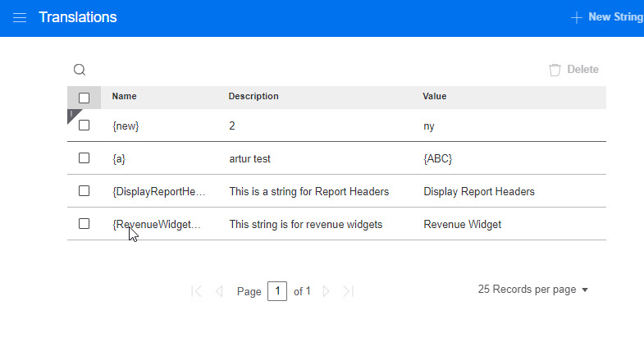Click the 'artur test' description
644x347 pixels.
pyautogui.click(x=249, y=159)
